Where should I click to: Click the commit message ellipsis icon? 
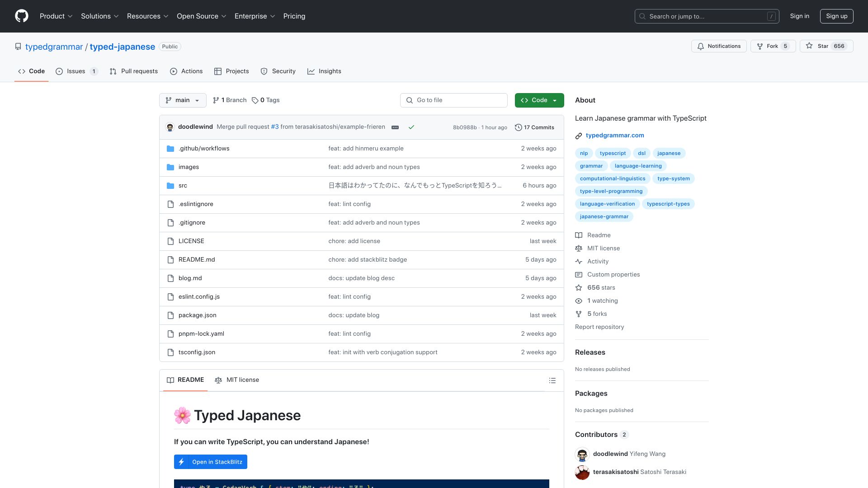point(395,127)
